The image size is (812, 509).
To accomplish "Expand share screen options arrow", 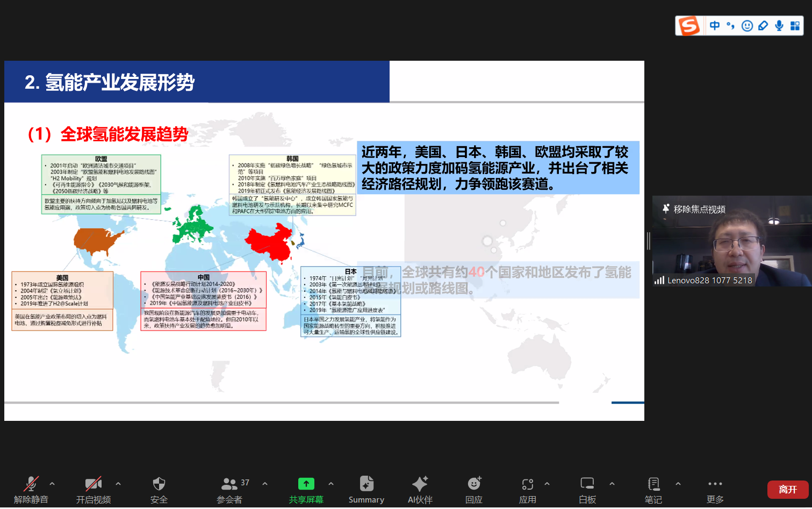I will (331, 484).
